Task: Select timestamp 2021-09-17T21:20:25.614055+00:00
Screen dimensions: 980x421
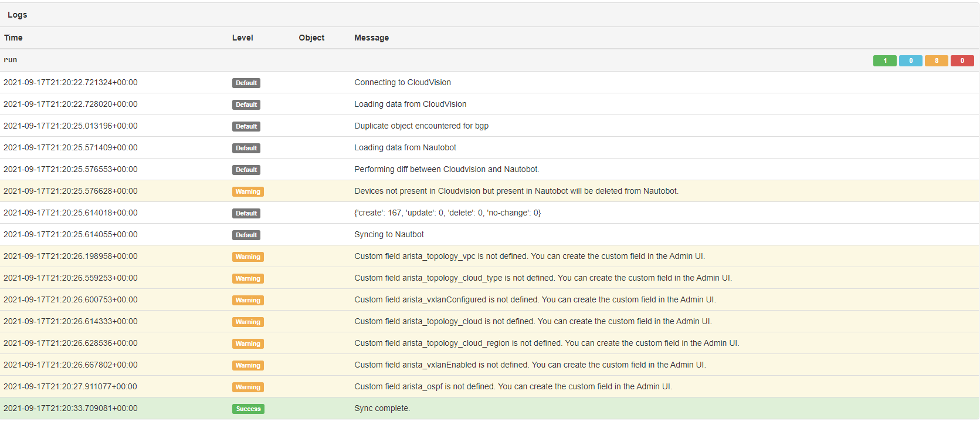Action: (x=70, y=234)
